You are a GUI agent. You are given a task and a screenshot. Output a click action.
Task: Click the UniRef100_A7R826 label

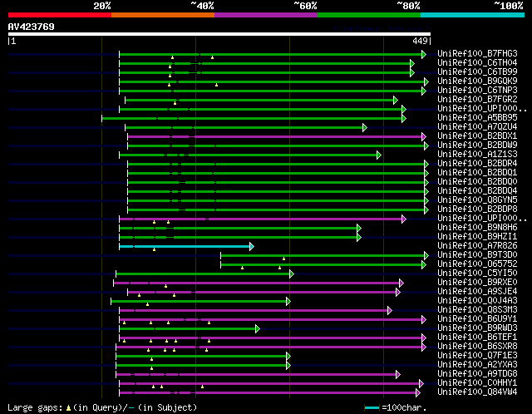[477, 246]
